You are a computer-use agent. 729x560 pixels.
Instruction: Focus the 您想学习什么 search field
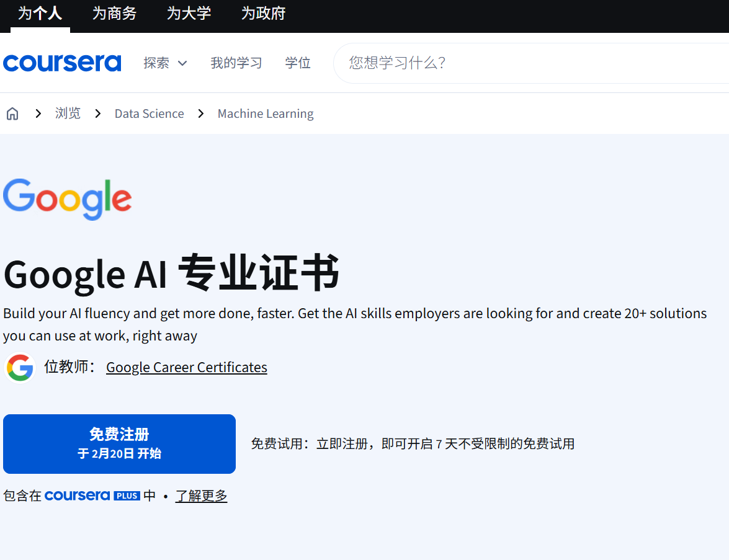[x=531, y=63]
